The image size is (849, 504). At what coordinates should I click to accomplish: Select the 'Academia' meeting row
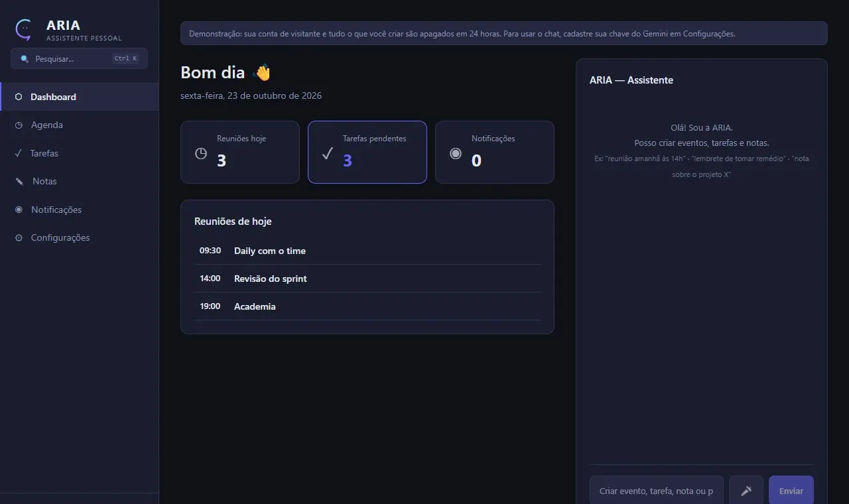367,306
